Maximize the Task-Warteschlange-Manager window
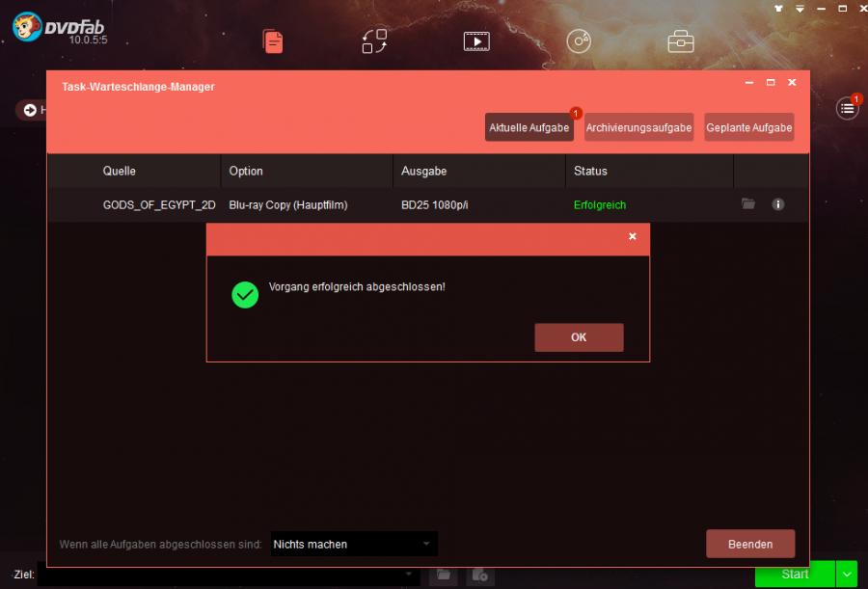868x589 pixels. click(x=771, y=83)
